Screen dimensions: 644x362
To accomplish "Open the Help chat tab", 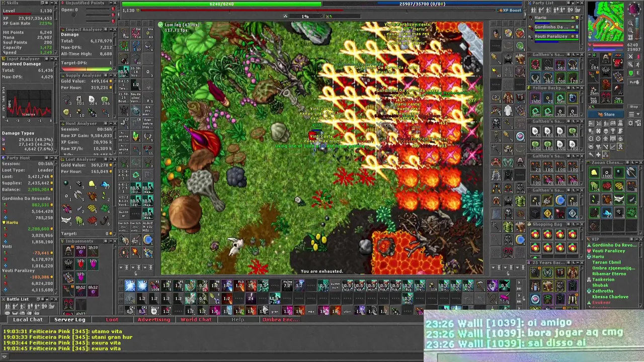I will pos(237,320).
